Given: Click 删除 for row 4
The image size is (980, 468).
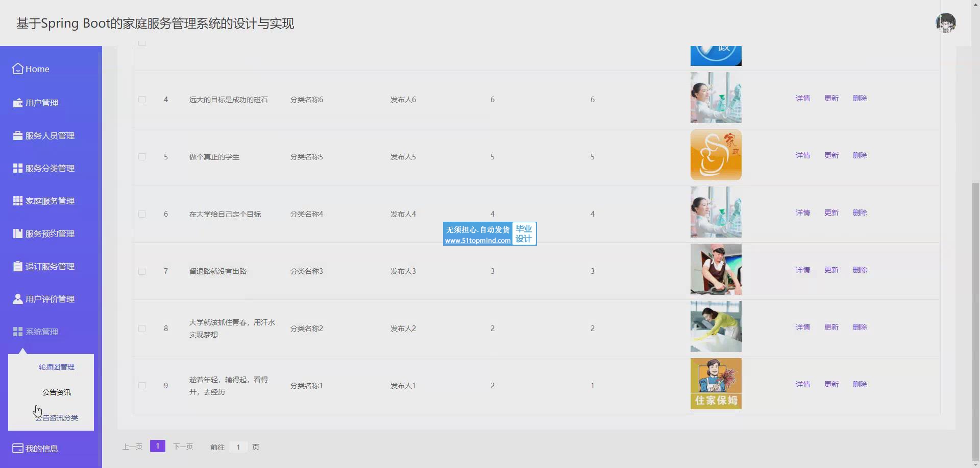Looking at the screenshot, I should coord(860,98).
